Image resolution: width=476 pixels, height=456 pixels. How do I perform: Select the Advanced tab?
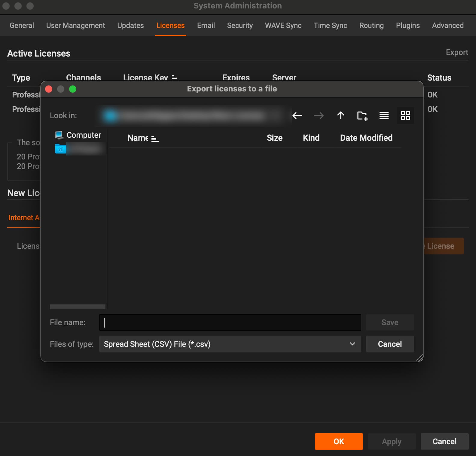click(448, 26)
